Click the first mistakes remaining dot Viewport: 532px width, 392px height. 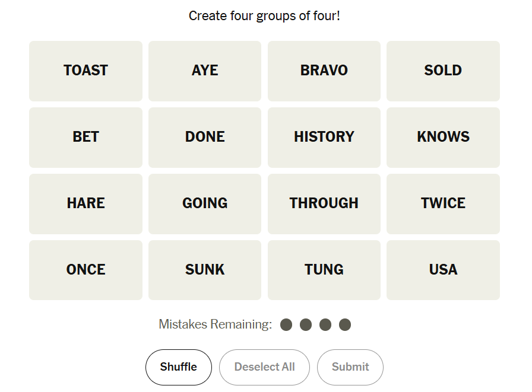[x=286, y=324]
